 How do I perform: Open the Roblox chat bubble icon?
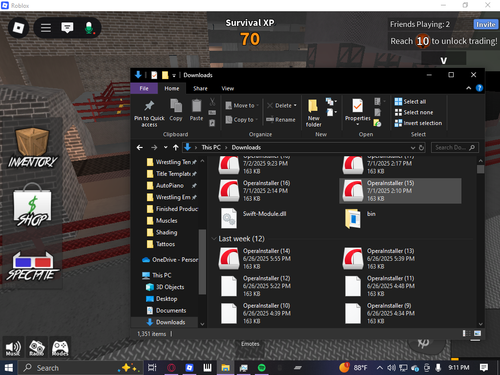(67, 28)
